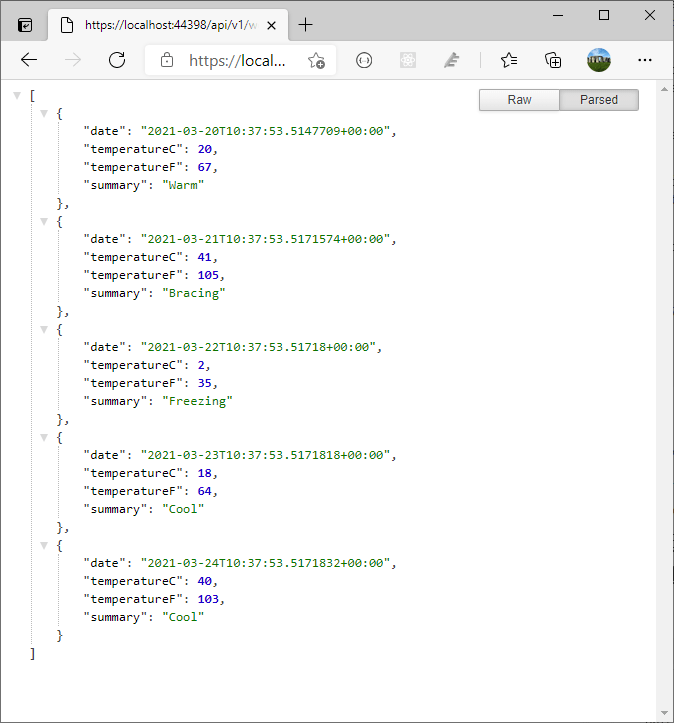Select temperatureF value 103

pyautogui.click(x=208, y=599)
